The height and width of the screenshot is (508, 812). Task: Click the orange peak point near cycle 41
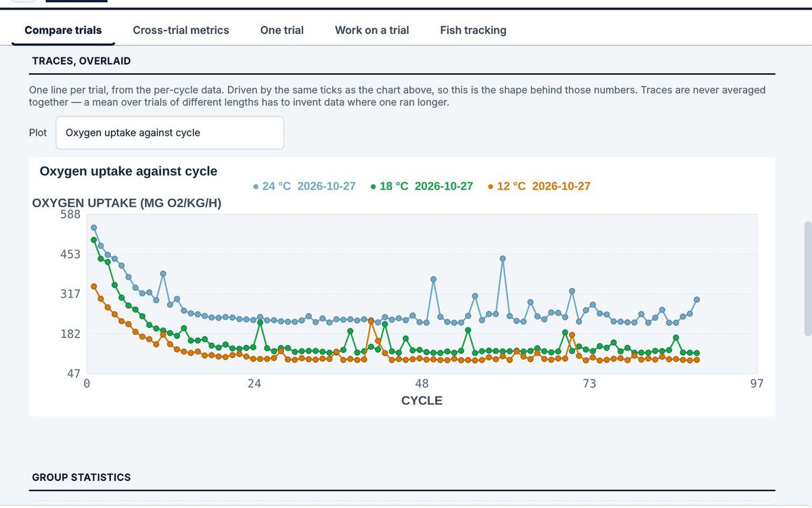(371, 321)
